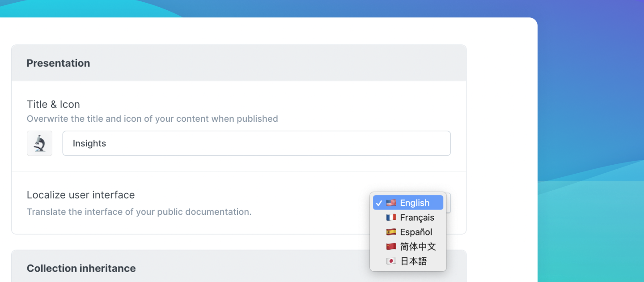Click the US flag next to English

pos(390,202)
